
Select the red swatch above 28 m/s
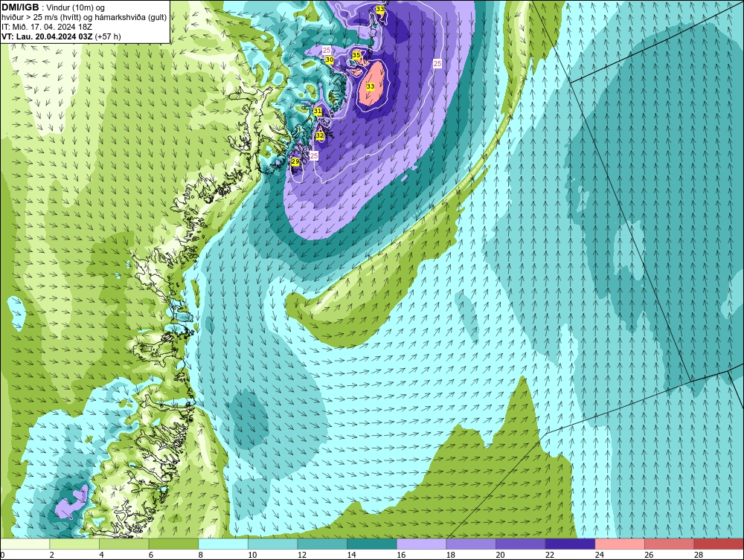[719, 544]
